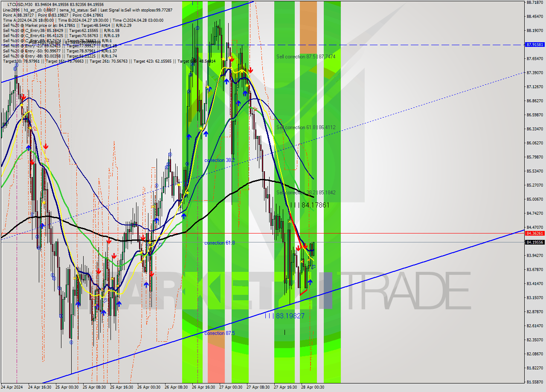Click the 85.00670 price axis label

pyautogui.click(x=534, y=199)
